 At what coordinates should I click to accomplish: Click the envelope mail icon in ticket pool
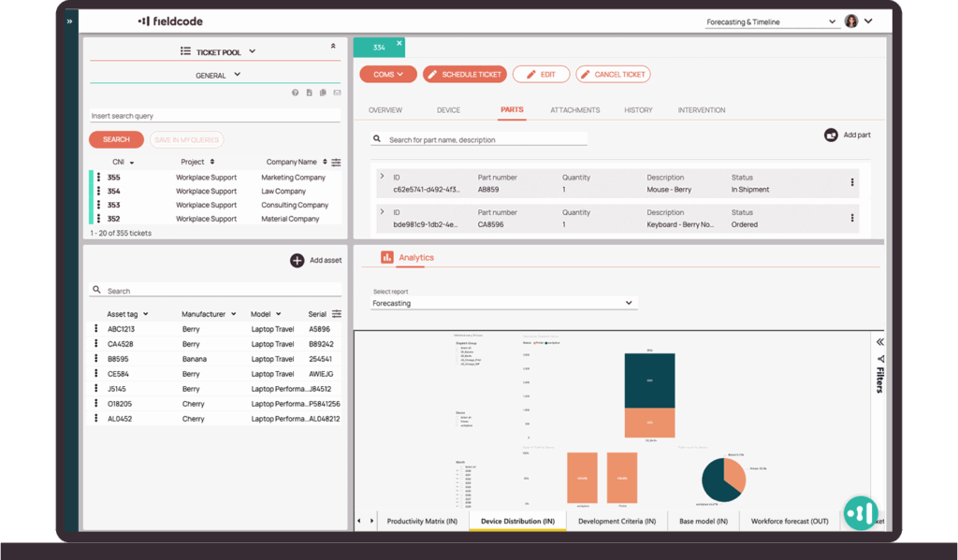tap(337, 93)
